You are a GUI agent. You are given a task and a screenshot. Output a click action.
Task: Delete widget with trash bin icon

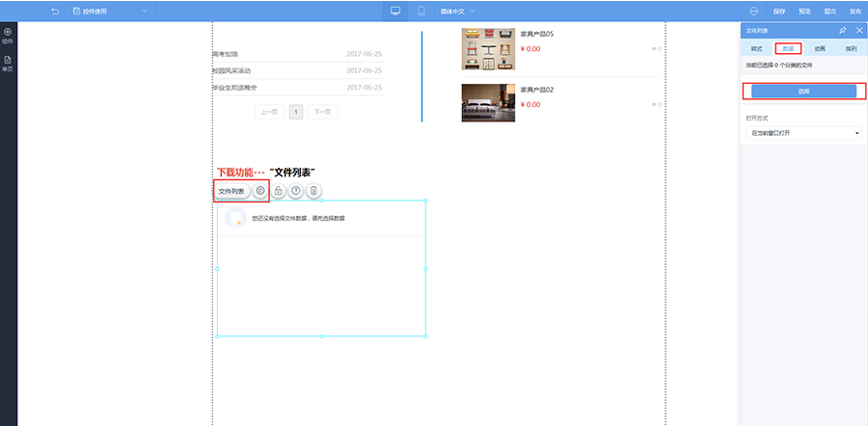[313, 191]
